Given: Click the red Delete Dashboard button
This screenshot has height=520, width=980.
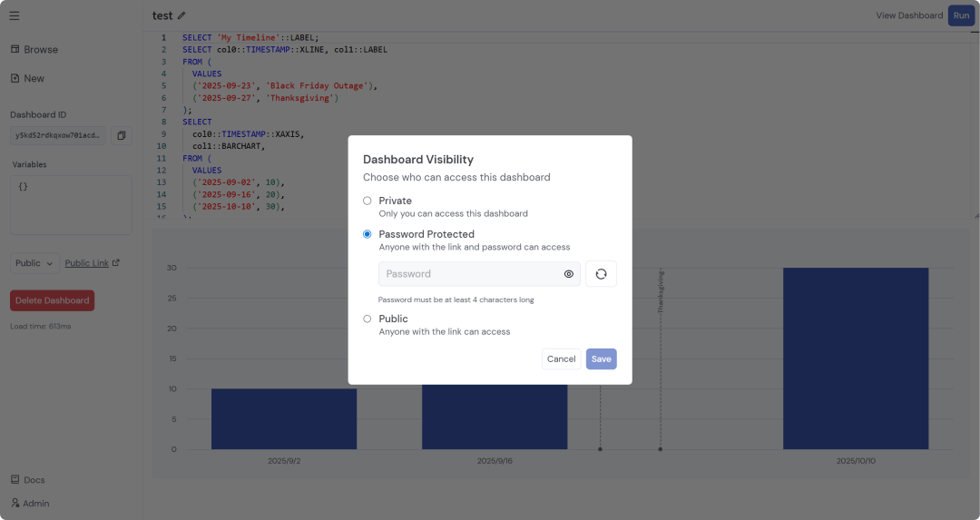Looking at the screenshot, I should [52, 300].
